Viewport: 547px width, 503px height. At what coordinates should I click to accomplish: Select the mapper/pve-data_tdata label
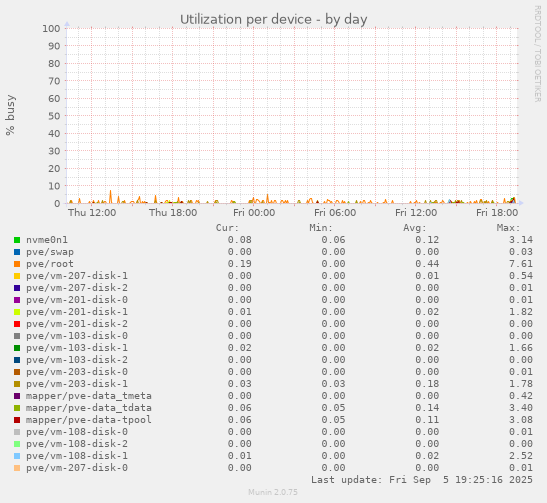coord(89,408)
